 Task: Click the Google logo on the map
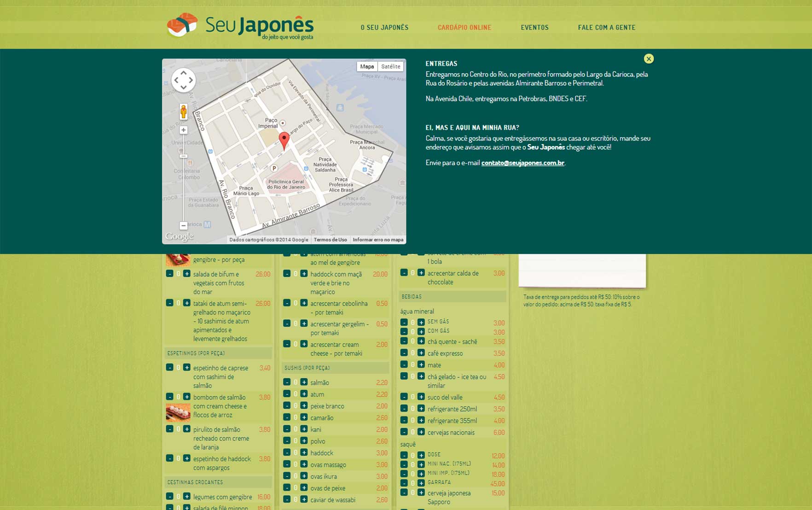click(180, 236)
